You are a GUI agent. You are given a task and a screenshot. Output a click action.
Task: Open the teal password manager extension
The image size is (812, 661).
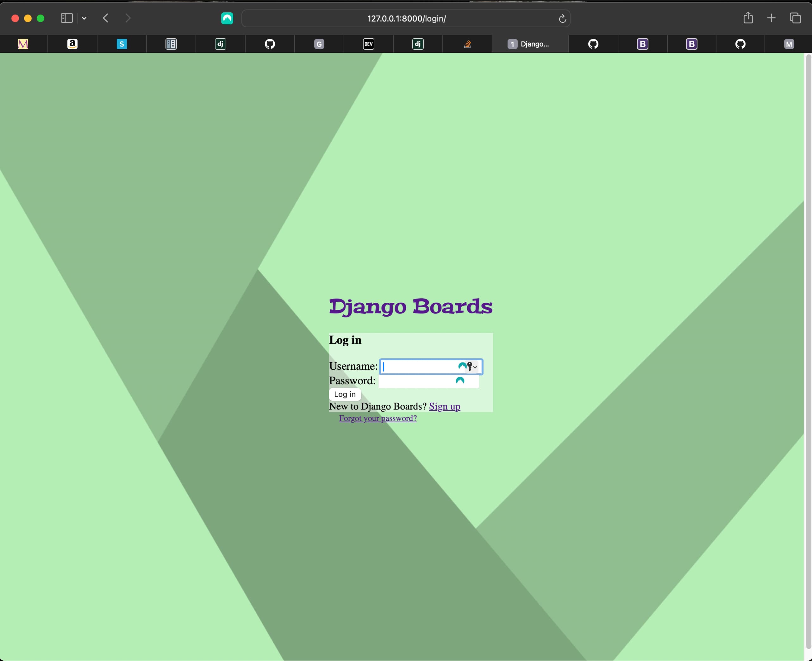coord(227,18)
